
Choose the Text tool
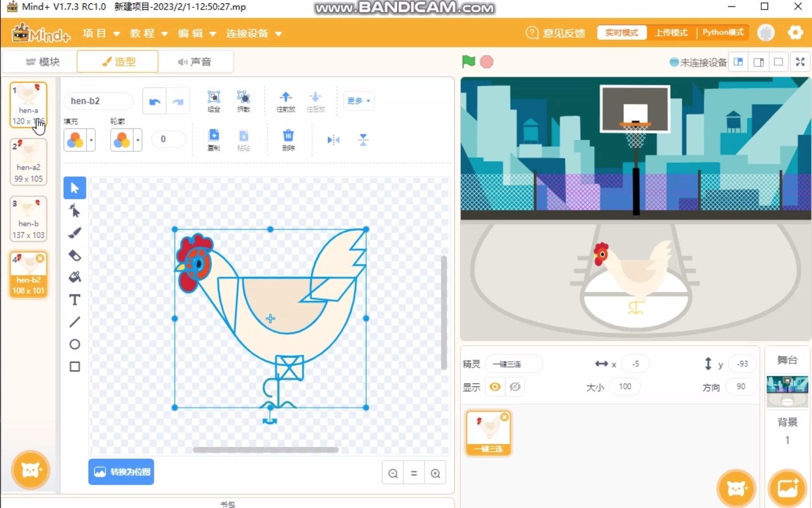(75, 300)
